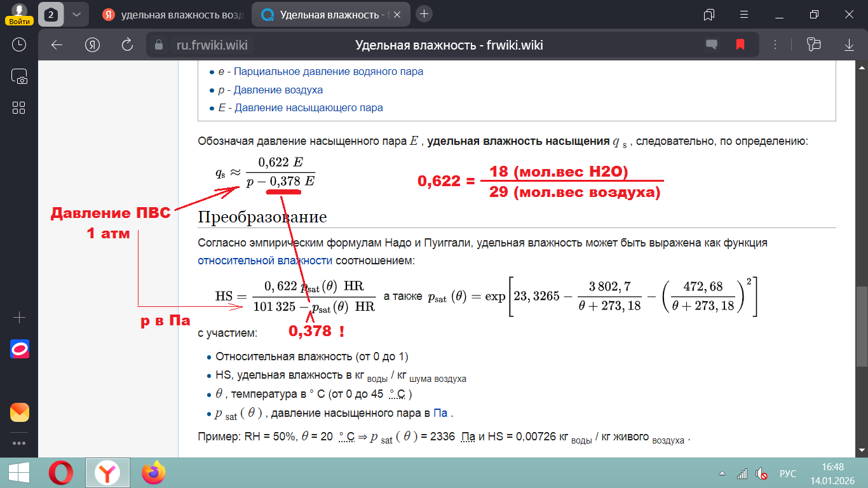Switch to 'удельная влажность возд' tab

click(173, 14)
